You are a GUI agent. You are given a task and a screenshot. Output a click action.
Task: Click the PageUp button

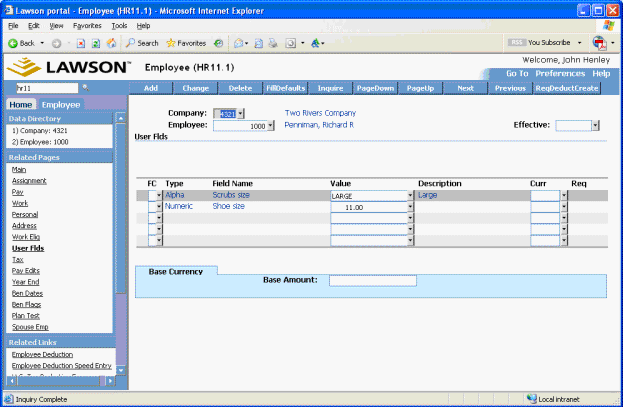[420, 88]
